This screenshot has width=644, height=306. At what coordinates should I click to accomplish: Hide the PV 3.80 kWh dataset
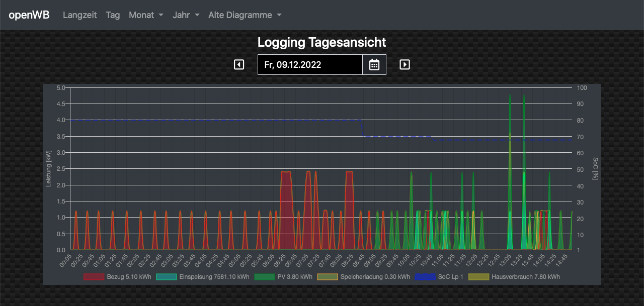(x=294, y=276)
